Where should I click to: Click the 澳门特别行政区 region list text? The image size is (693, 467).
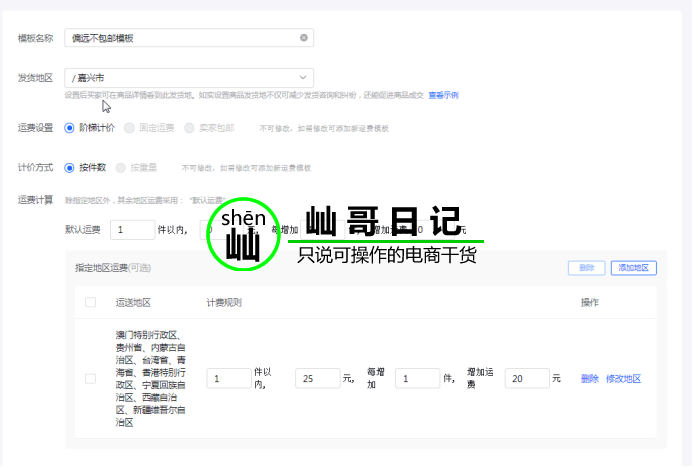(x=151, y=379)
